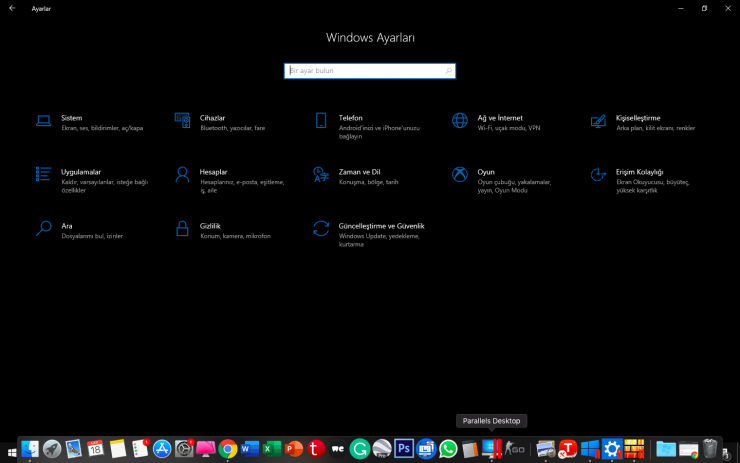Open Zaman ve Dil settings

pyautogui.click(x=356, y=176)
